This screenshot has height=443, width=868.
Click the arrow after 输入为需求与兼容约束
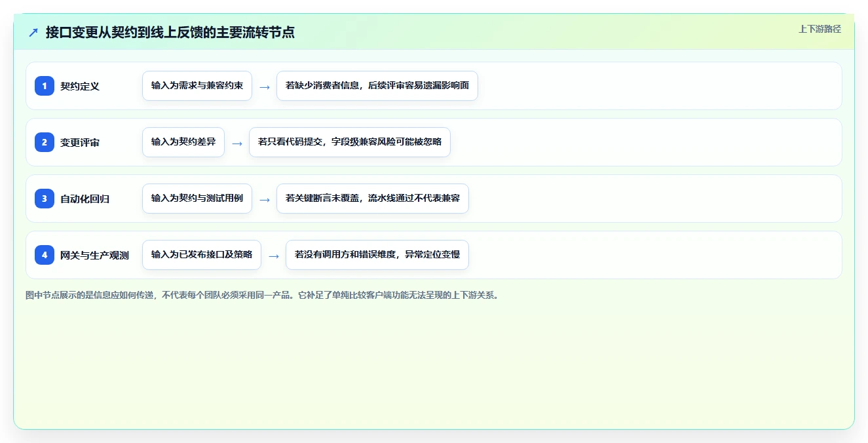click(265, 87)
